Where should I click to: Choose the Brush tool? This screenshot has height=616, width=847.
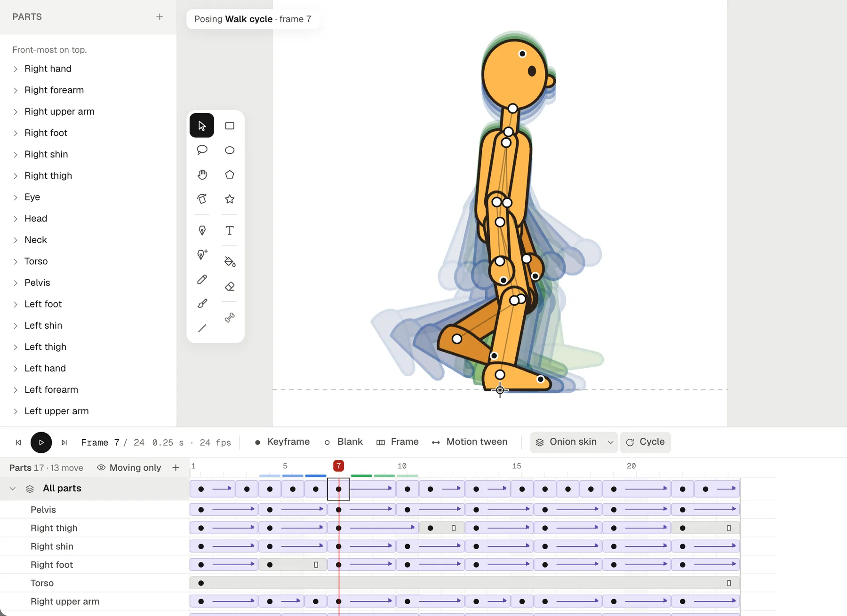[x=202, y=304]
